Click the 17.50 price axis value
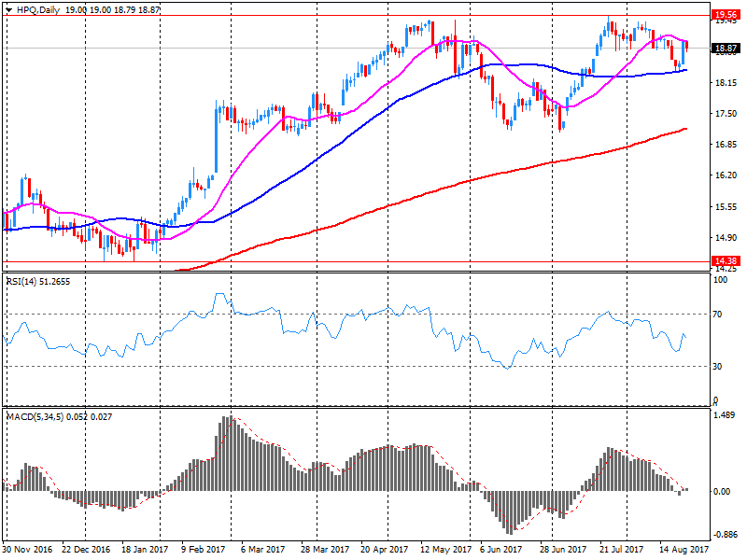Screen dimensions: 747x560 pos(726,113)
